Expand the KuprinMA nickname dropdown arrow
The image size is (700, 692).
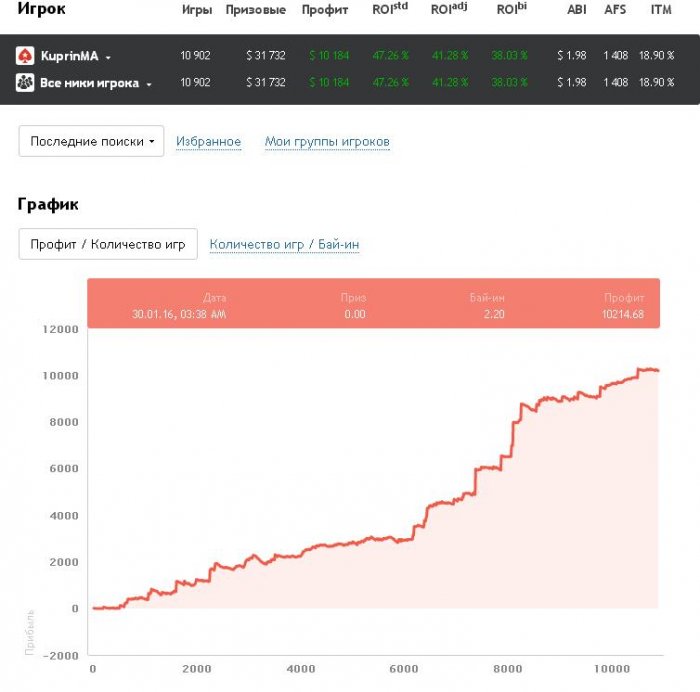point(108,57)
